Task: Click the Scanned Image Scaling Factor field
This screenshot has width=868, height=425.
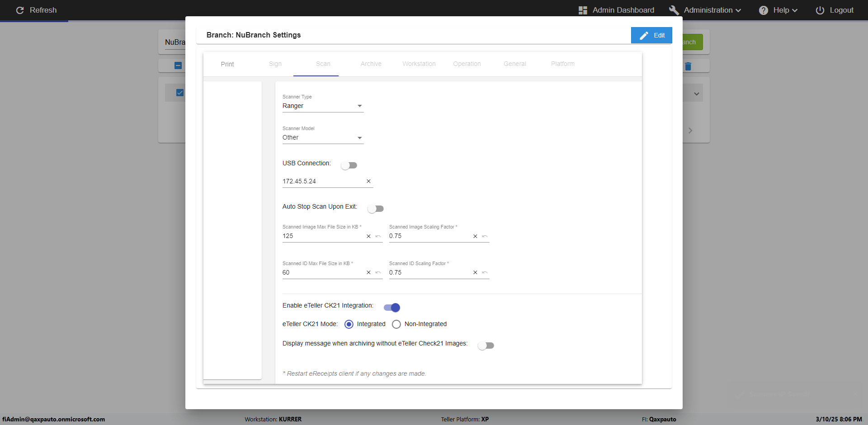Action: tap(429, 236)
